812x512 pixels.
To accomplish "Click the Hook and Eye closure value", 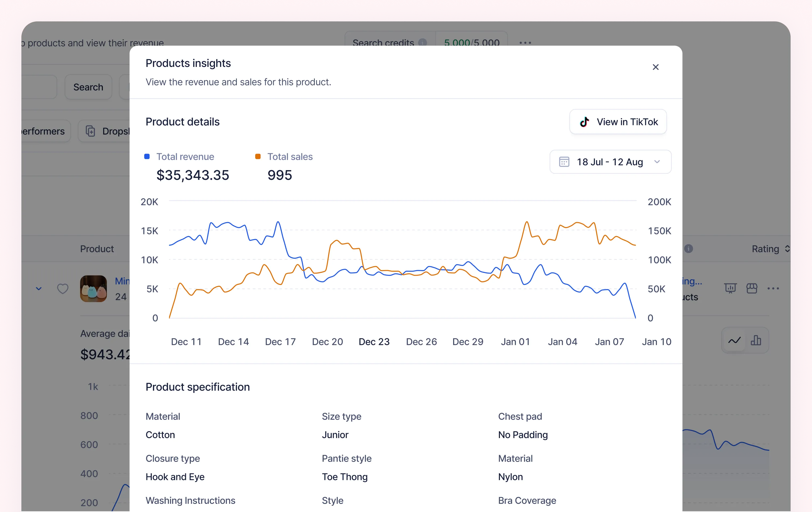I will click(x=175, y=477).
